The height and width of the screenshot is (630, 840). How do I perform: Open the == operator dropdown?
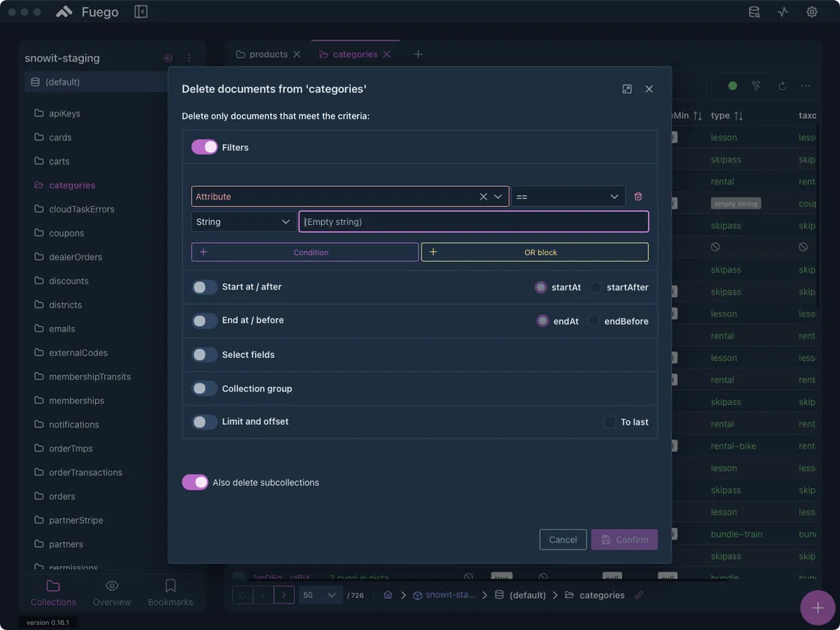click(x=568, y=196)
